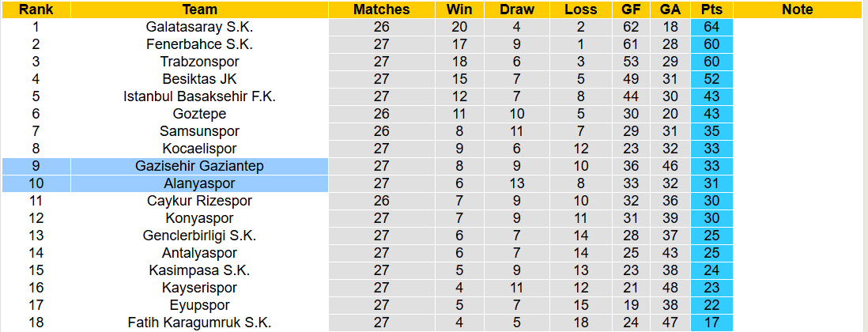The height and width of the screenshot is (332, 868).
Task: Click Fatih Karagumruk's 17 points cell
Action: pyautogui.click(x=711, y=323)
